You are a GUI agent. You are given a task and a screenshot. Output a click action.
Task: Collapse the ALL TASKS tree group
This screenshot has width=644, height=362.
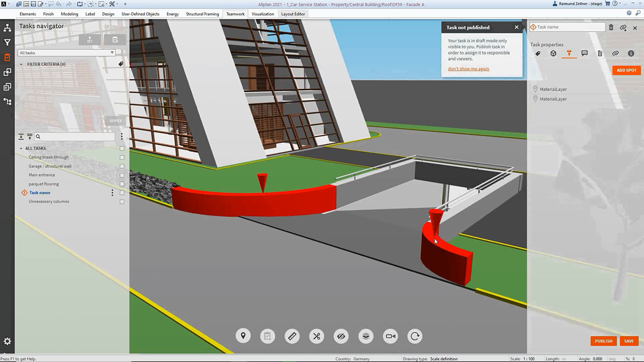[21, 149]
